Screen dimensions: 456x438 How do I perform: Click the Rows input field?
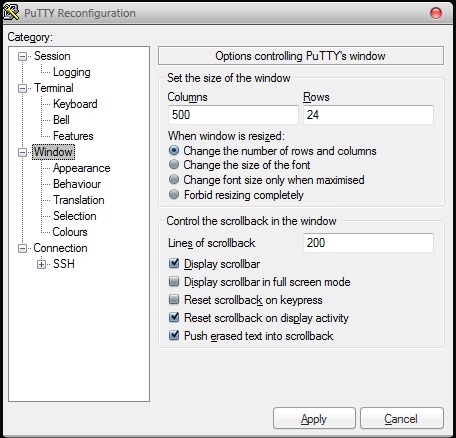point(368,115)
